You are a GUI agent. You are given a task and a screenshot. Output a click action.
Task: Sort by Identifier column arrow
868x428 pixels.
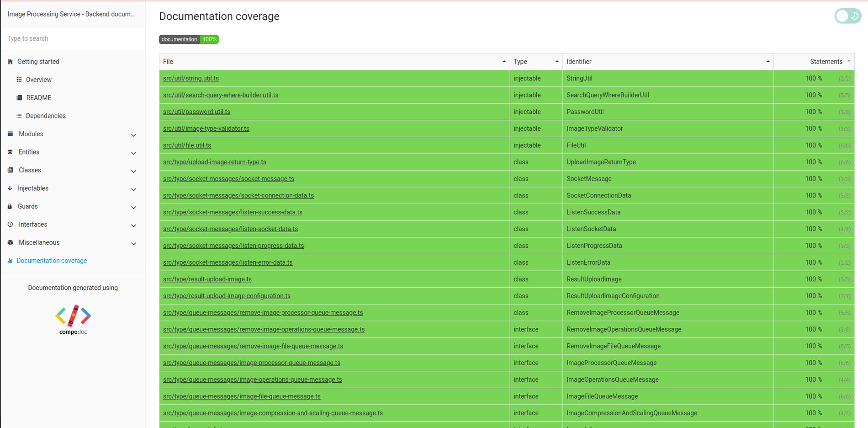768,61
